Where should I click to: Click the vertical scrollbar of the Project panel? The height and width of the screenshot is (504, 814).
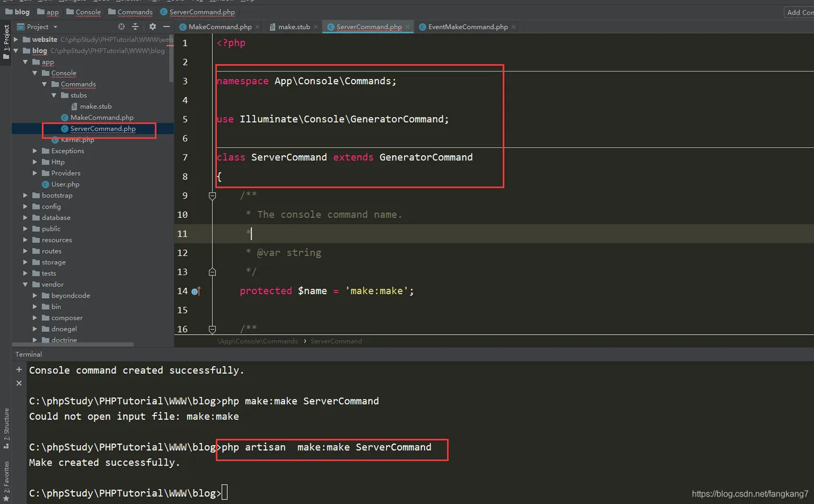[172, 58]
